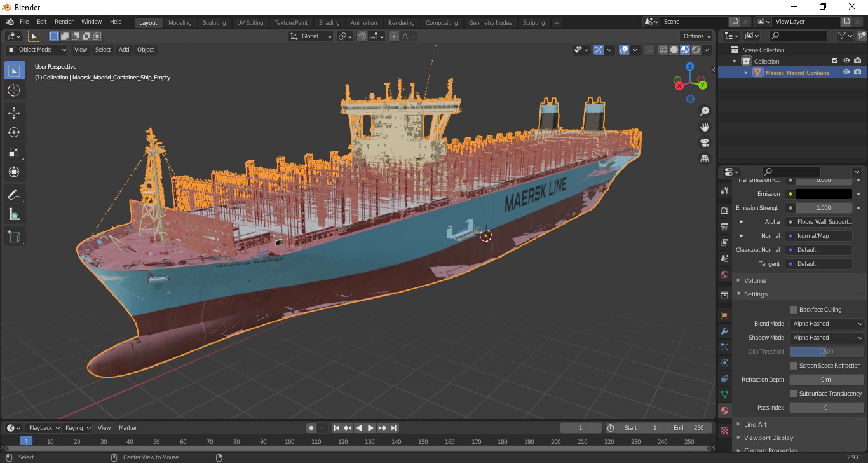Image resolution: width=868 pixels, height=463 pixels.
Task: Choose the Move tool
Action: coord(14,113)
